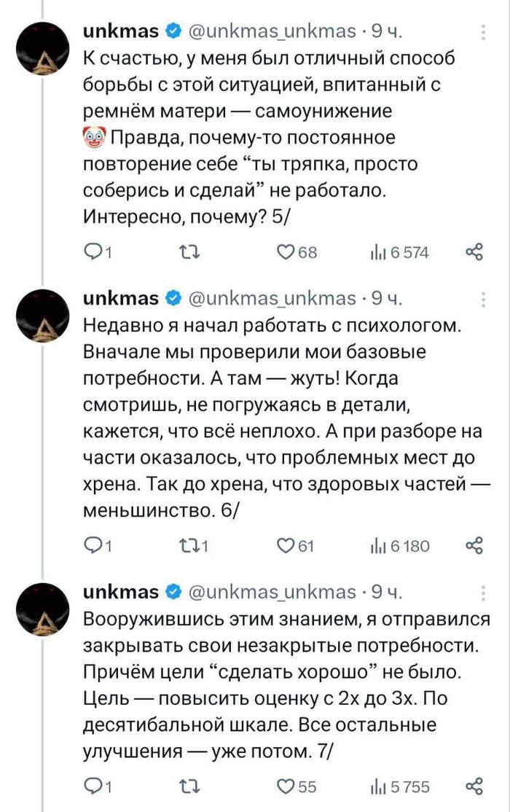The image size is (510, 812).
Task: Share the tweet with 6 180 views
Action: click(474, 545)
